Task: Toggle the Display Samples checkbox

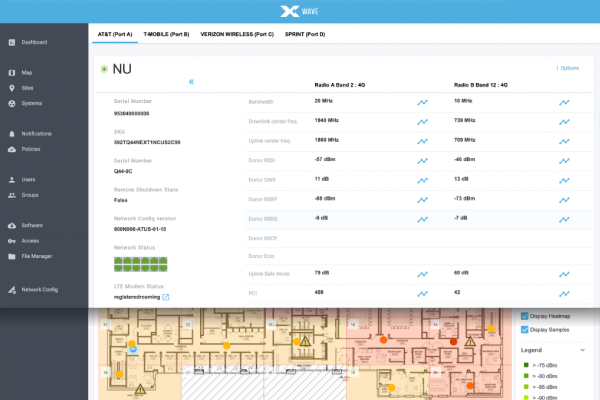Action: click(525, 330)
